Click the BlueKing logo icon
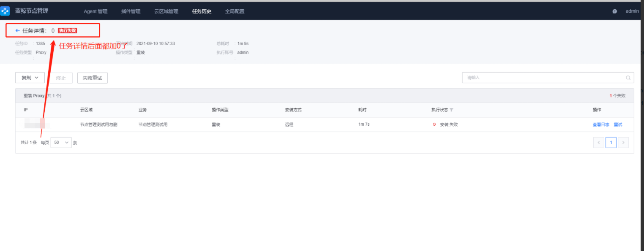 [x=5, y=11]
